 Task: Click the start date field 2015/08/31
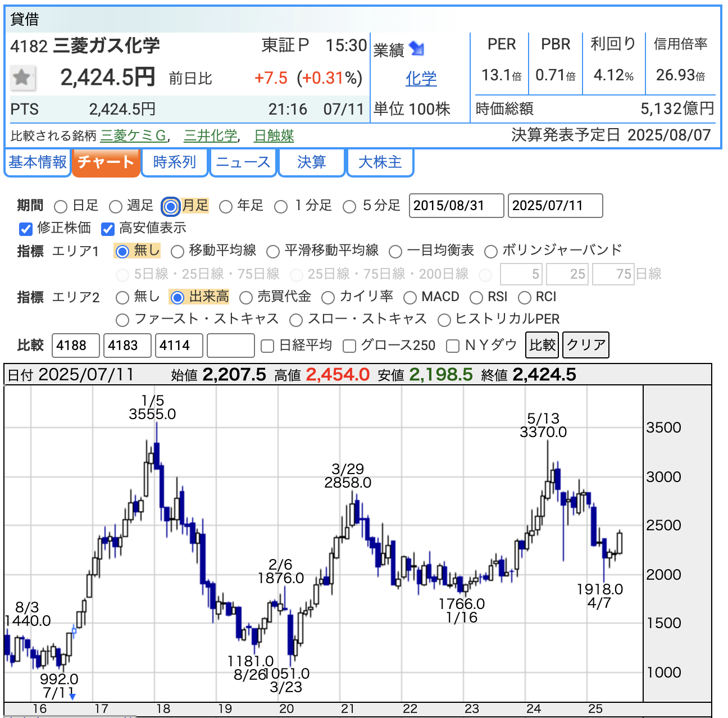457,206
